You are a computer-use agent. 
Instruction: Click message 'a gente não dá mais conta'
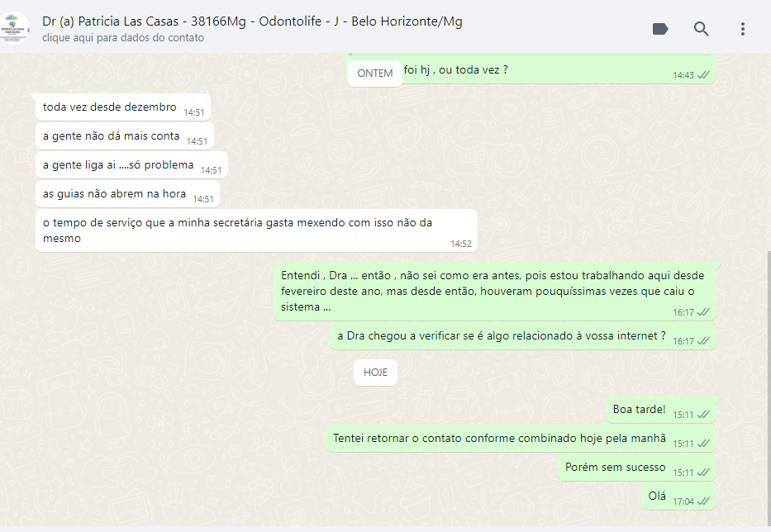pos(125,135)
